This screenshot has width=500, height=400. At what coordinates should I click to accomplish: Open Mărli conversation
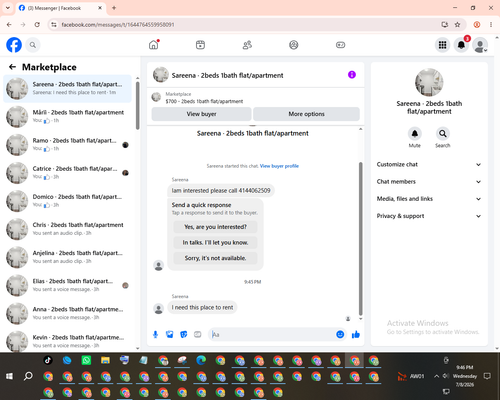[67, 117]
